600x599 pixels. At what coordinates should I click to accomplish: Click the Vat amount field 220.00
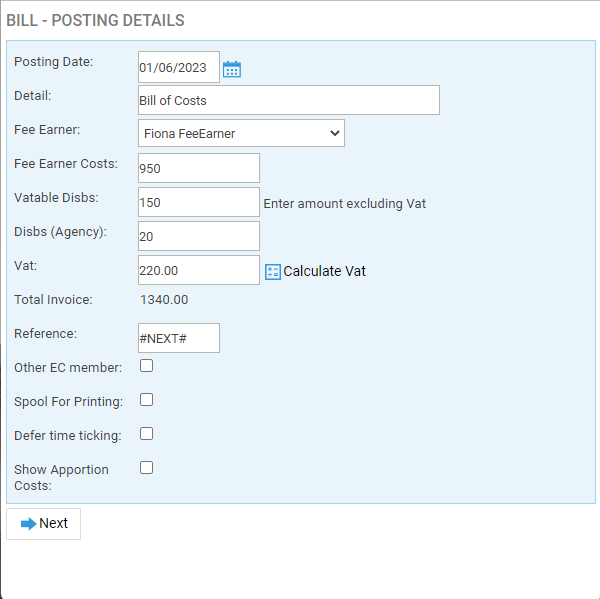[199, 271]
